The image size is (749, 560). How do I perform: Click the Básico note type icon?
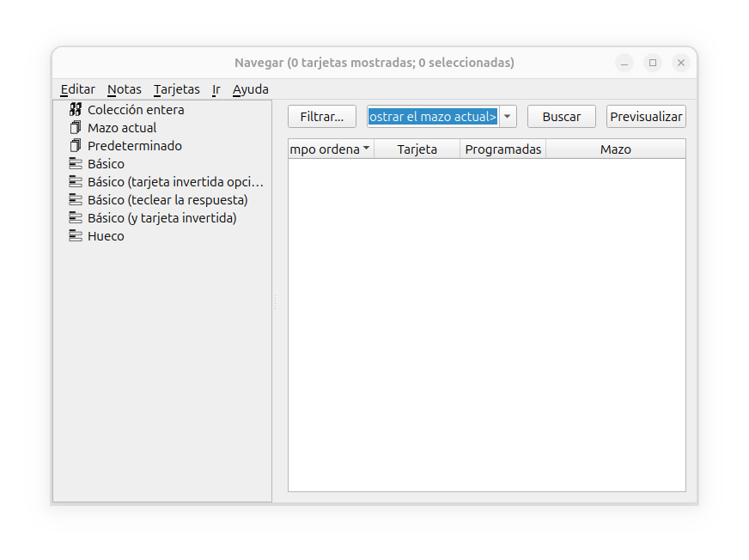tap(76, 164)
